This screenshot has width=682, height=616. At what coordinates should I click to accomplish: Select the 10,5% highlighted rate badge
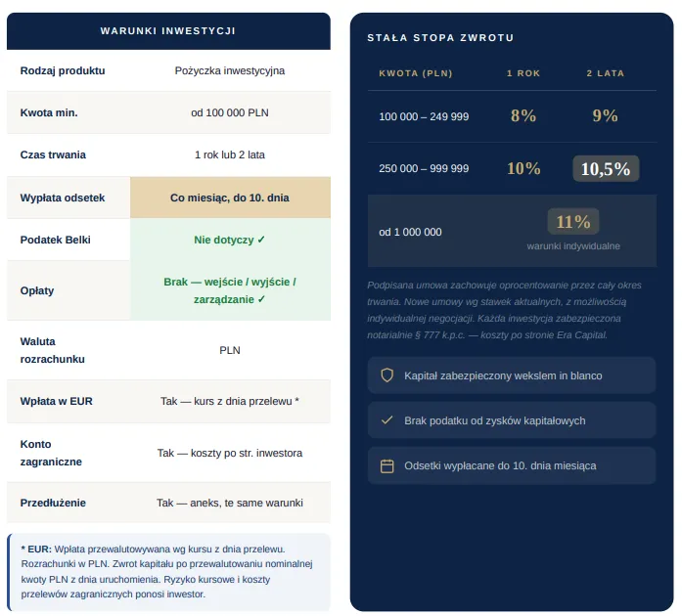pos(606,169)
